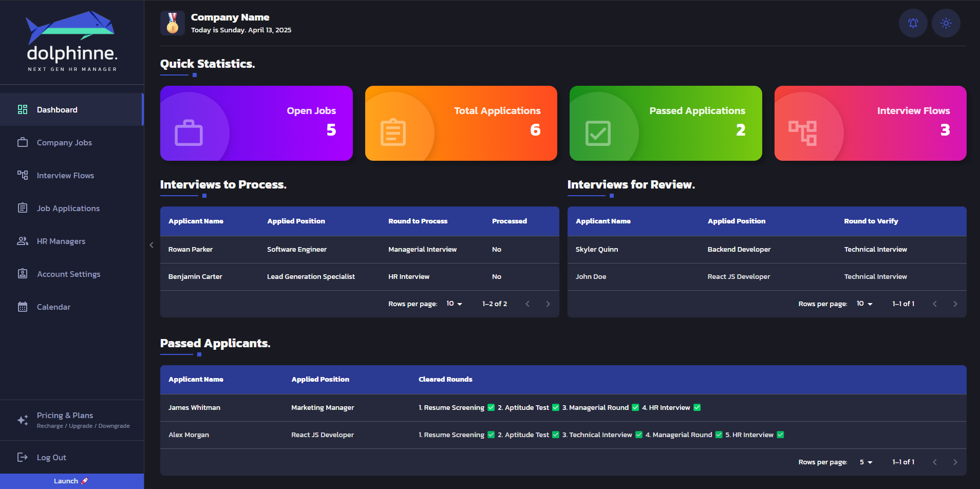Click the Total Applications clipboard icon
The width and height of the screenshot is (980, 489).
click(393, 133)
